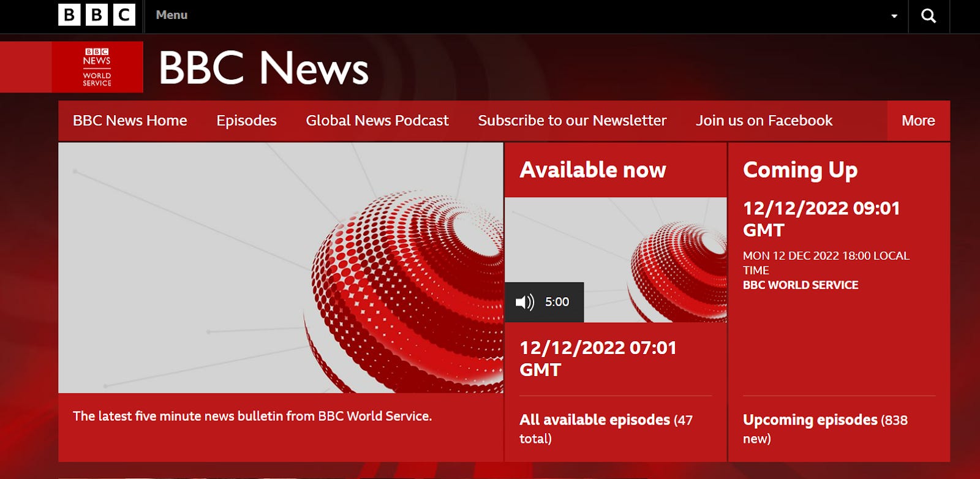Open Global News Podcast link
Image resolution: width=980 pixels, height=479 pixels.
click(x=377, y=121)
